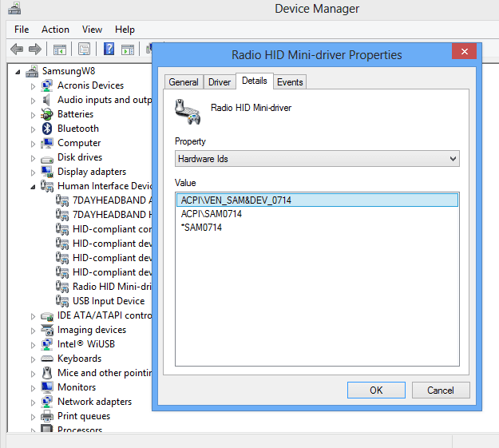
Task: Switch to the Driver tab
Action: point(220,82)
